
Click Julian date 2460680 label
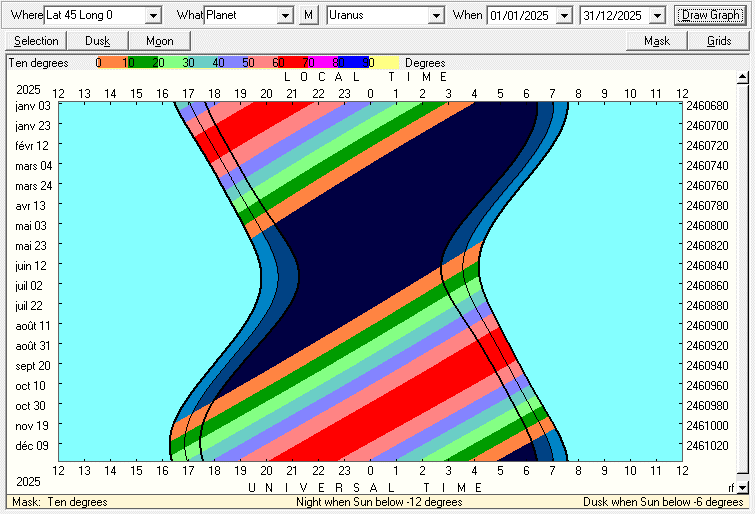[707, 105]
